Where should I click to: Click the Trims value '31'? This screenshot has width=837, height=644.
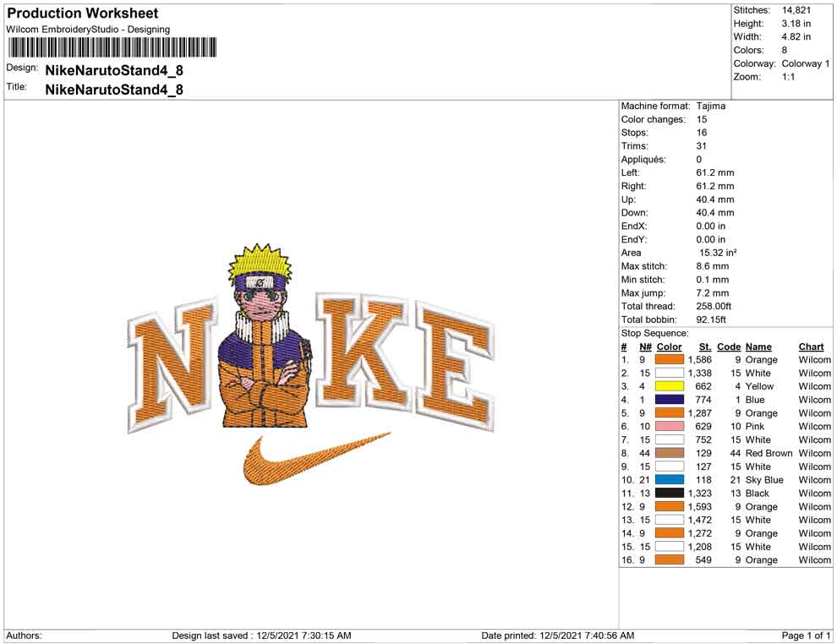click(x=702, y=146)
